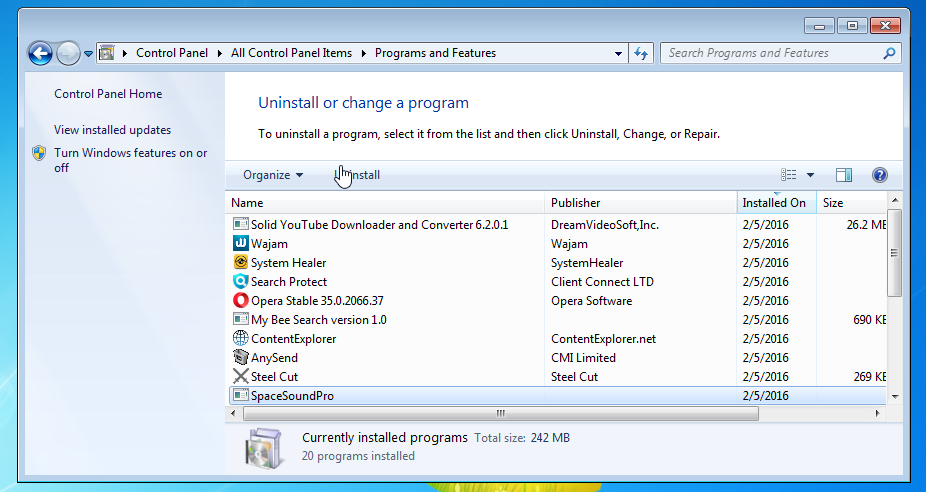The image size is (926, 492).
Task: Sort by the Publisher column header
Action: (641, 203)
